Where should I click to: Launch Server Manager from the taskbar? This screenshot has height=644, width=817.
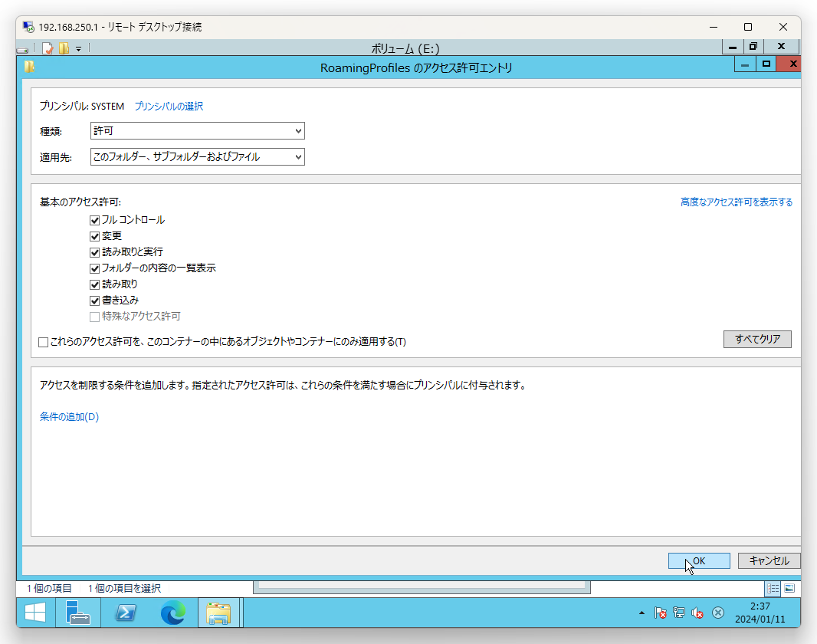(77, 613)
